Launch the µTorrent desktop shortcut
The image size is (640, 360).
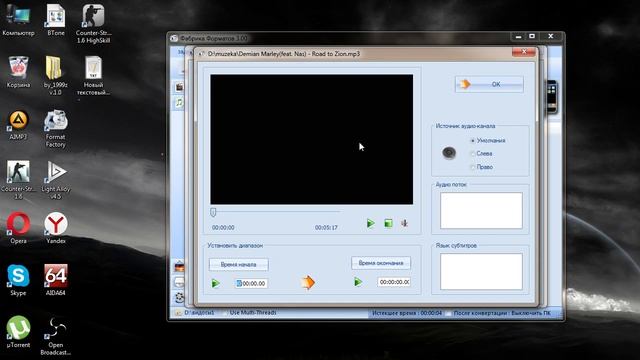(18, 331)
